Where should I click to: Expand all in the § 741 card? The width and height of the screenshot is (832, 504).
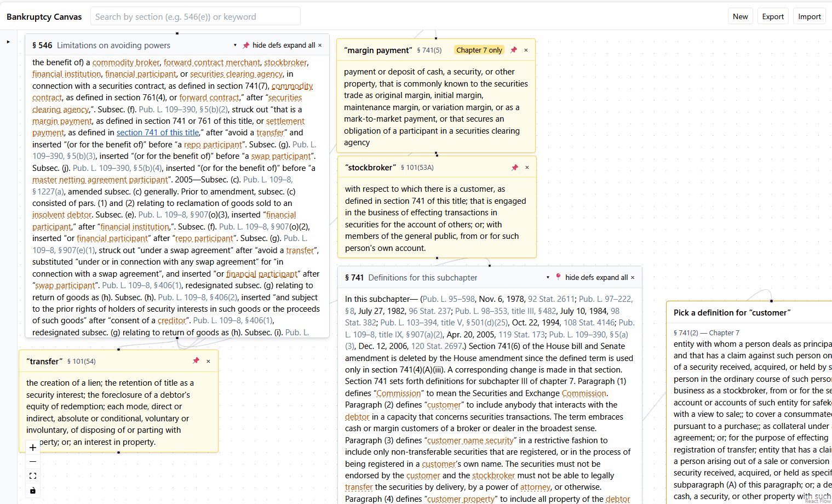(612, 277)
